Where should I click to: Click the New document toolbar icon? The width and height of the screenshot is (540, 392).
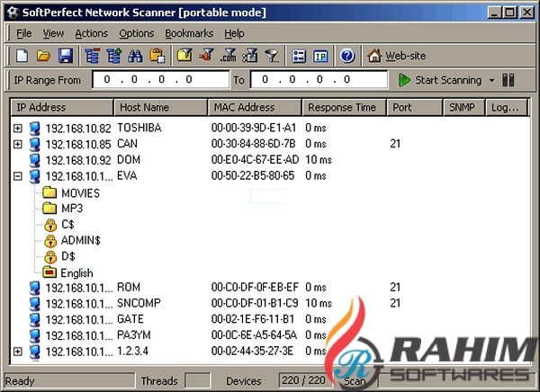click(22, 56)
